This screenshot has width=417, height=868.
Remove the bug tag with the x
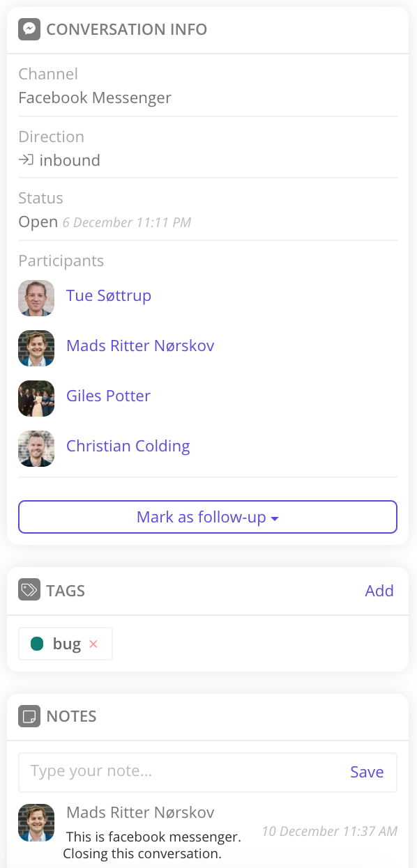pos(93,644)
